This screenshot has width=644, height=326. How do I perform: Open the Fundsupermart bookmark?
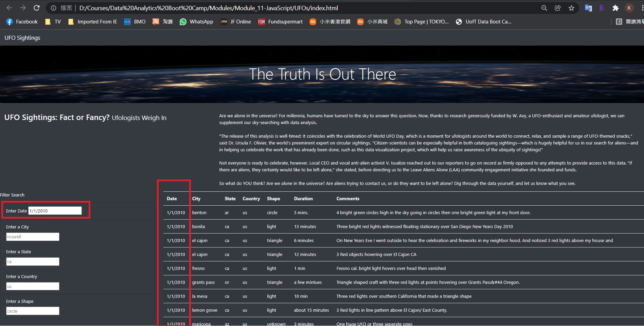pyautogui.click(x=280, y=22)
